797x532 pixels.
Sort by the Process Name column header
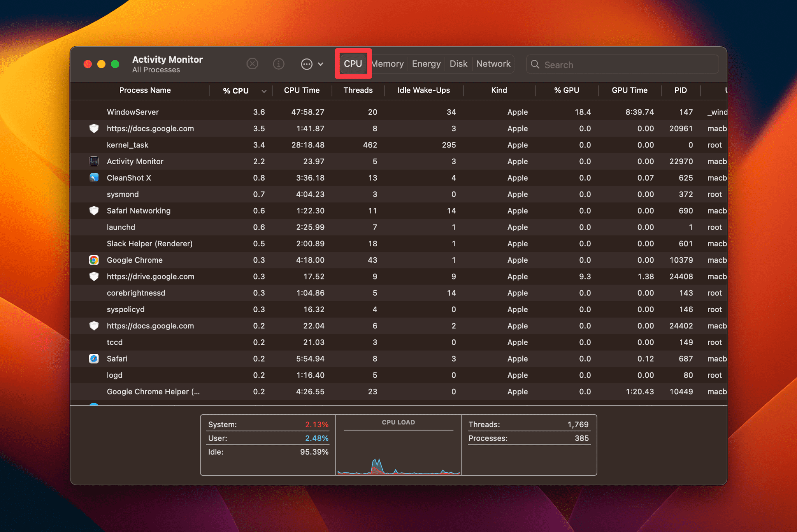pyautogui.click(x=145, y=90)
